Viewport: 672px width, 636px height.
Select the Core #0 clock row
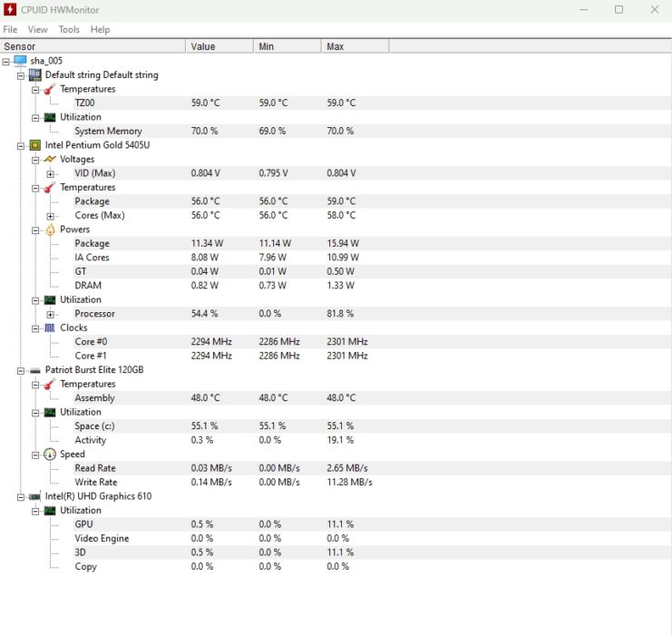coord(373,342)
